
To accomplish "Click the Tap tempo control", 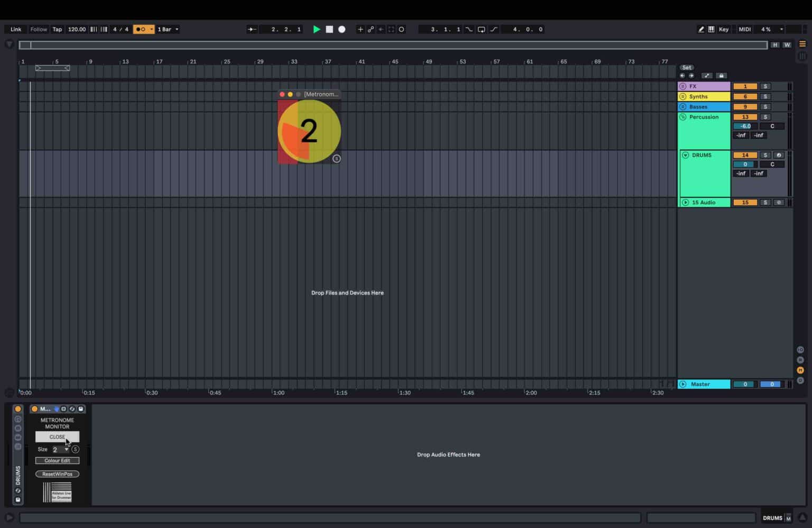I will (x=57, y=29).
